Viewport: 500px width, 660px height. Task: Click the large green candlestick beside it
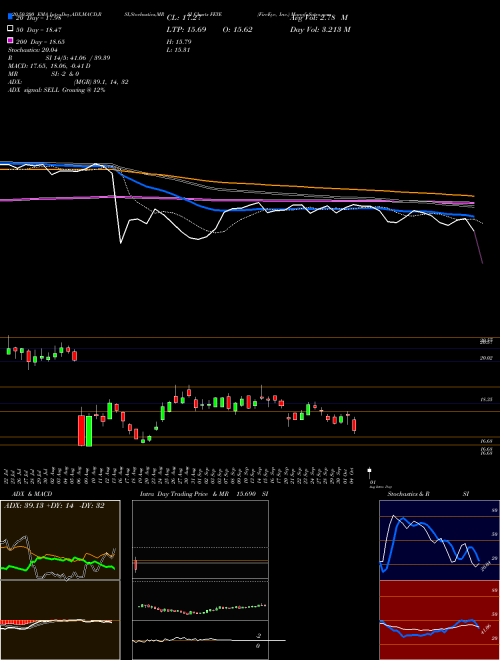click(x=89, y=431)
